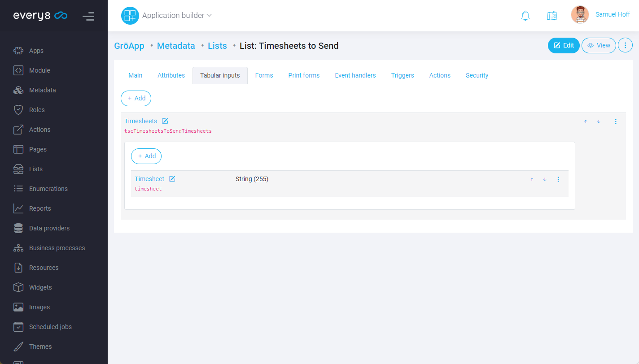Move Timesheets tabular input down

point(599,121)
